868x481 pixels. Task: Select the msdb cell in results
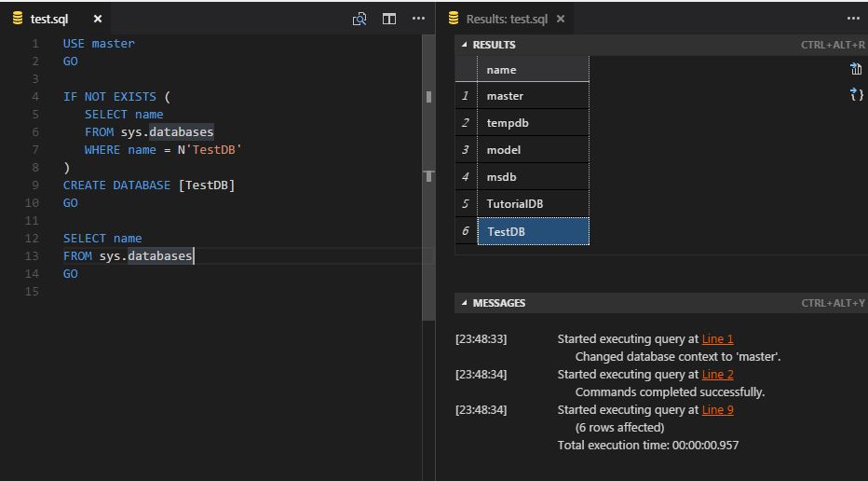coord(533,177)
